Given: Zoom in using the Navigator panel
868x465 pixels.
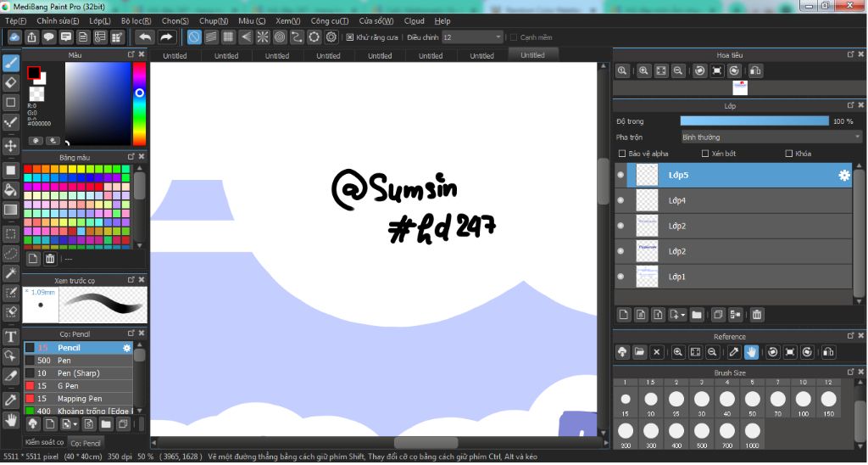Looking at the screenshot, I should click(x=643, y=71).
